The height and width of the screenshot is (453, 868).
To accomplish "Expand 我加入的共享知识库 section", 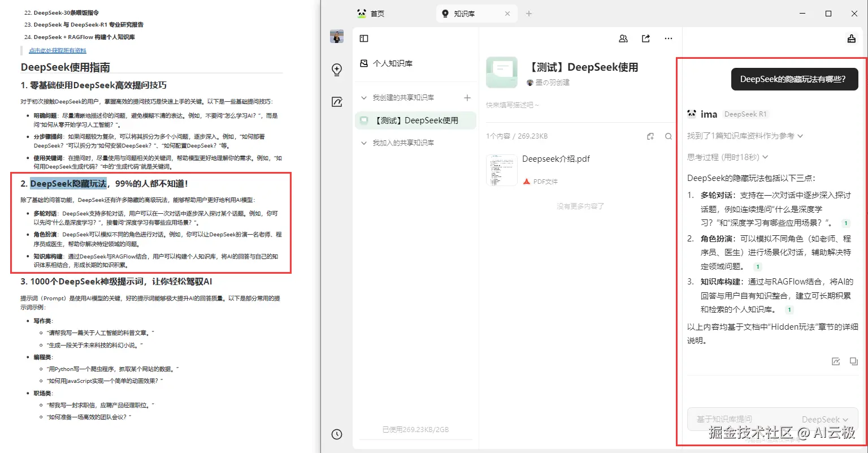I will 364,143.
